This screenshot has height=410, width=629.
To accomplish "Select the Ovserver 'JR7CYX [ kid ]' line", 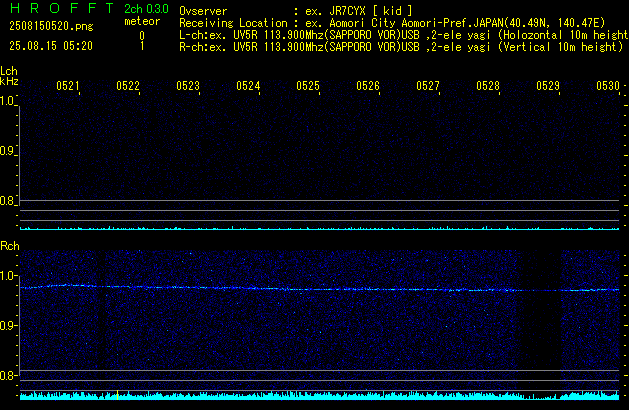I will 296,11.
